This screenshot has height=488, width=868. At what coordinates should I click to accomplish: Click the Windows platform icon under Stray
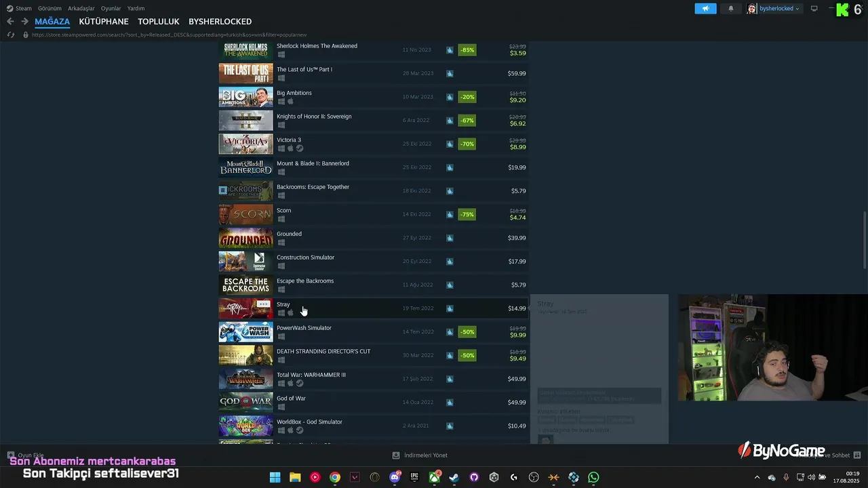(281, 312)
